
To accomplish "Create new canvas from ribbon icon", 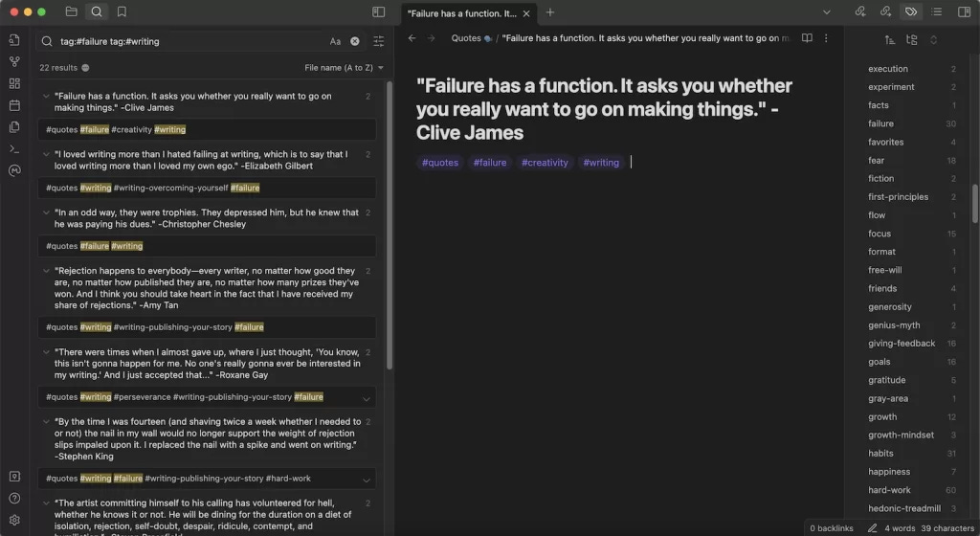I will (14, 83).
